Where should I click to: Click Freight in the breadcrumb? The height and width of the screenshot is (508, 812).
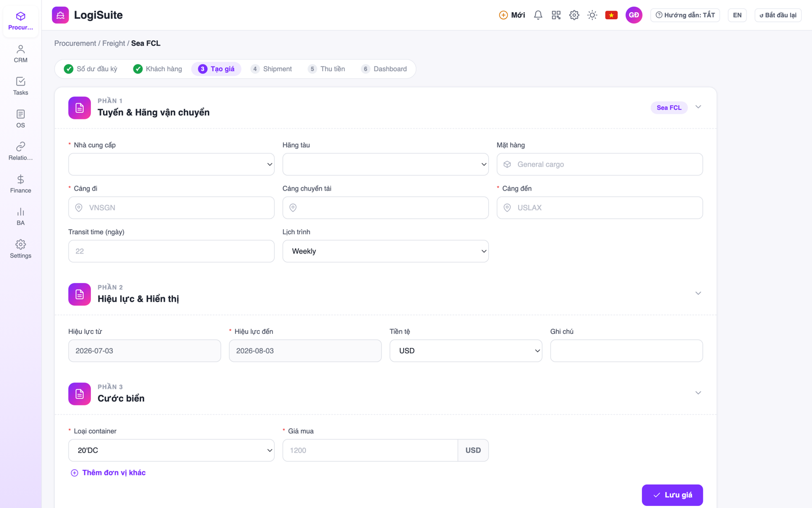114,43
